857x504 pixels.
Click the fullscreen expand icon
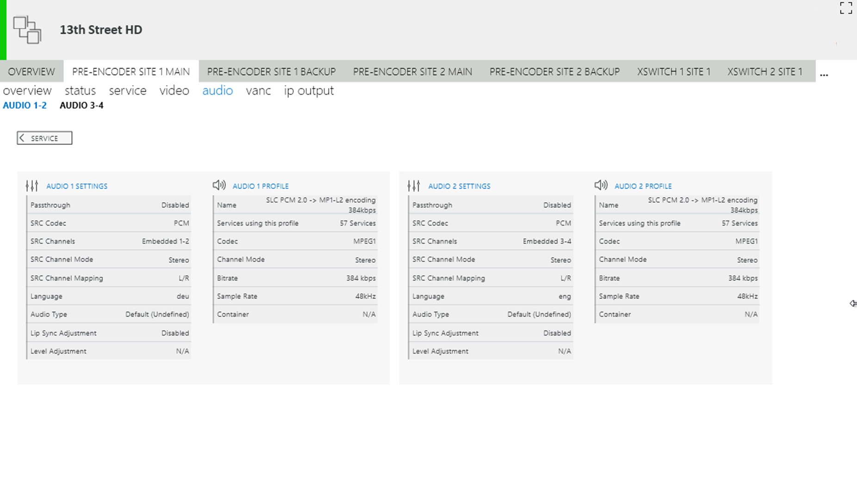click(x=845, y=8)
